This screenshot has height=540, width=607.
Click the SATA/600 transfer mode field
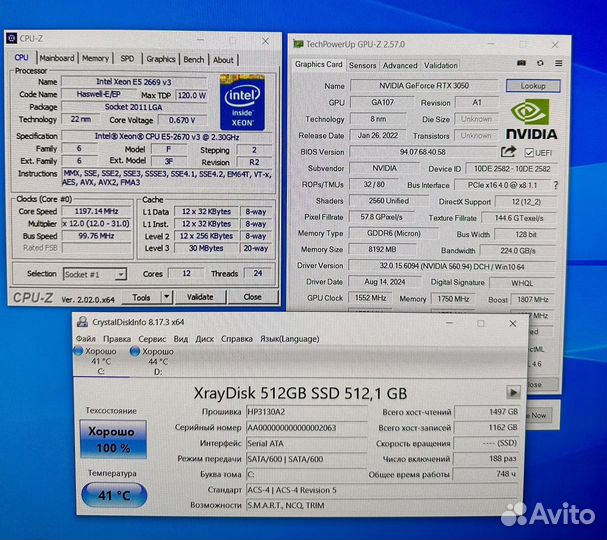(x=307, y=459)
